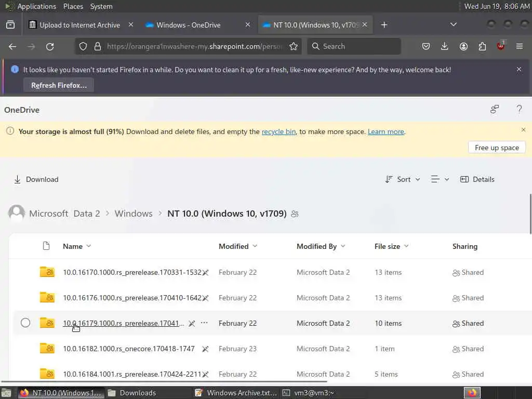This screenshot has height=399, width=532.
Task: Open the Firefox downloads panel
Action: [445, 46]
